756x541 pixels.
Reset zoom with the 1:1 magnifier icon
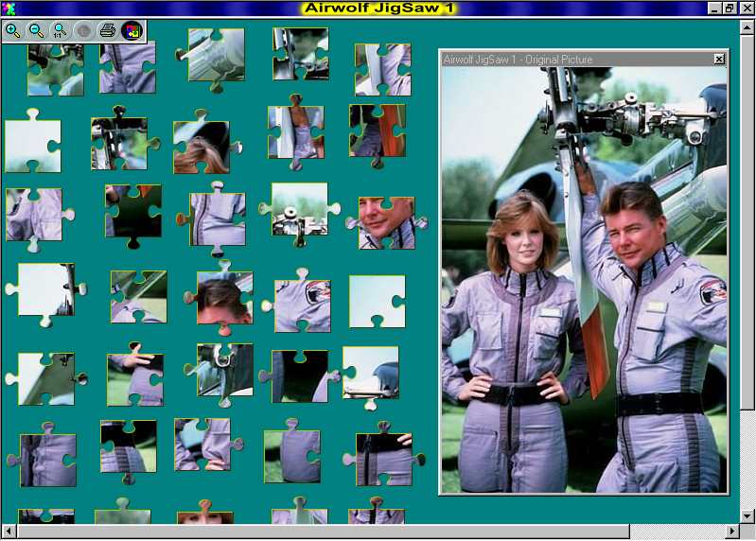60,31
